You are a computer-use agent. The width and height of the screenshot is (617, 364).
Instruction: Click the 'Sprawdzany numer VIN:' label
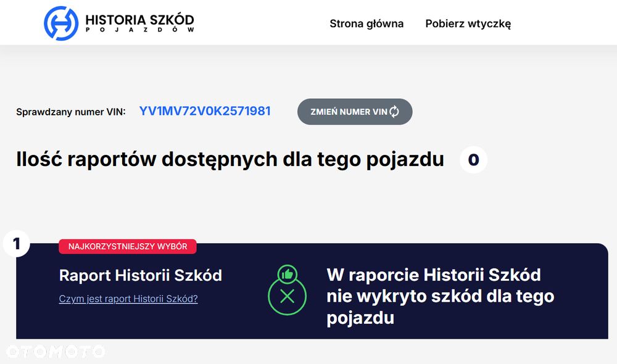point(70,112)
